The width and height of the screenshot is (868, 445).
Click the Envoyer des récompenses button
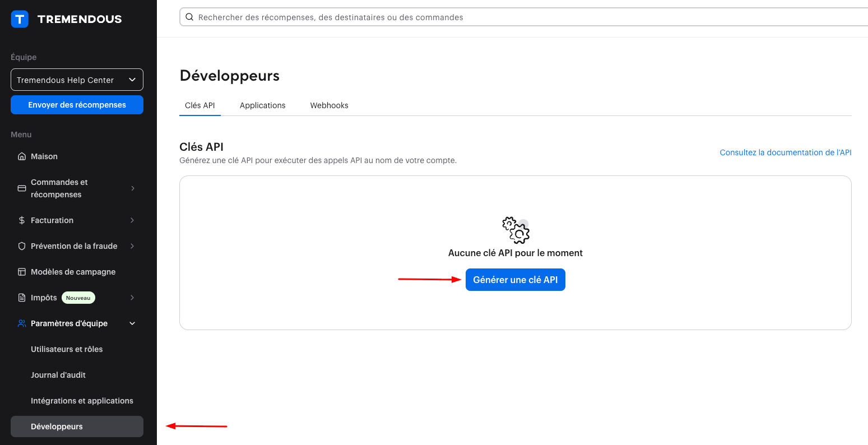pyautogui.click(x=77, y=105)
